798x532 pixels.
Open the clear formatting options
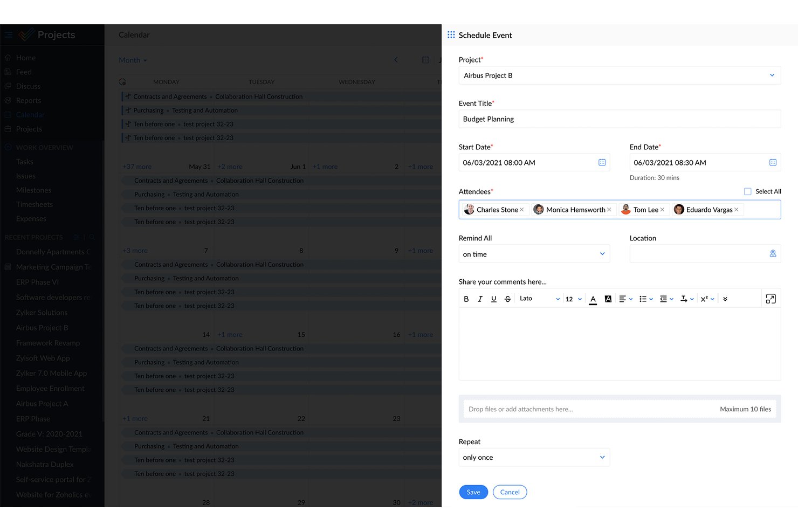(687, 299)
